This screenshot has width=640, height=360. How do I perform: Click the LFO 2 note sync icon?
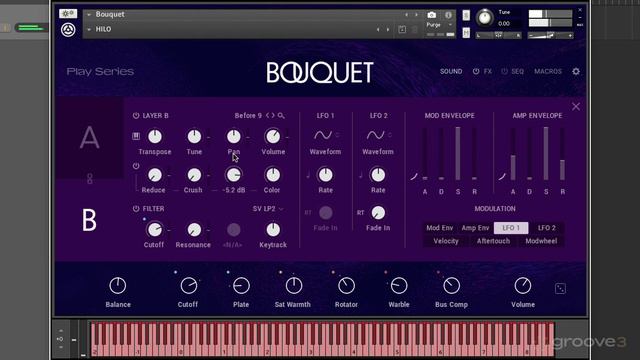[360, 176]
